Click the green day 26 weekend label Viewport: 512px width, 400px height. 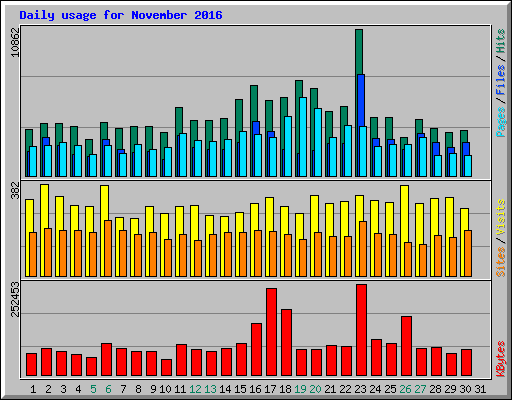point(405,389)
